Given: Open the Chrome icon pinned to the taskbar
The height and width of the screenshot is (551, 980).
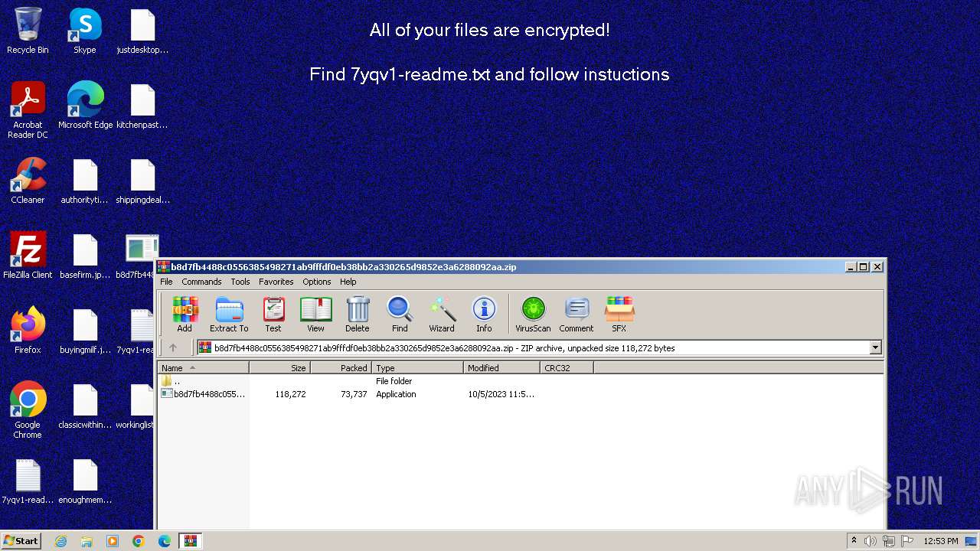Looking at the screenshot, I should (x=139, y=541).
